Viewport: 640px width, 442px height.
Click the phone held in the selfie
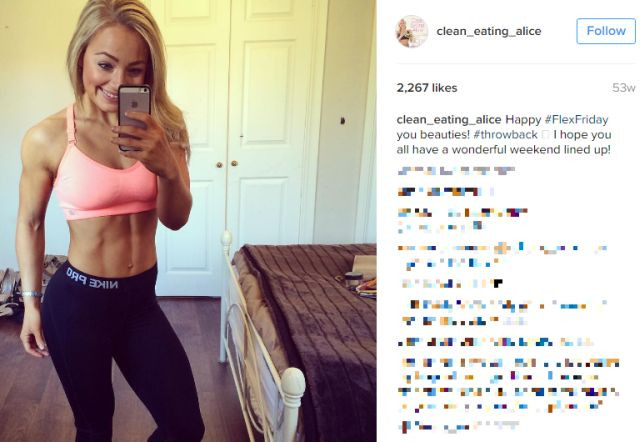134,118
